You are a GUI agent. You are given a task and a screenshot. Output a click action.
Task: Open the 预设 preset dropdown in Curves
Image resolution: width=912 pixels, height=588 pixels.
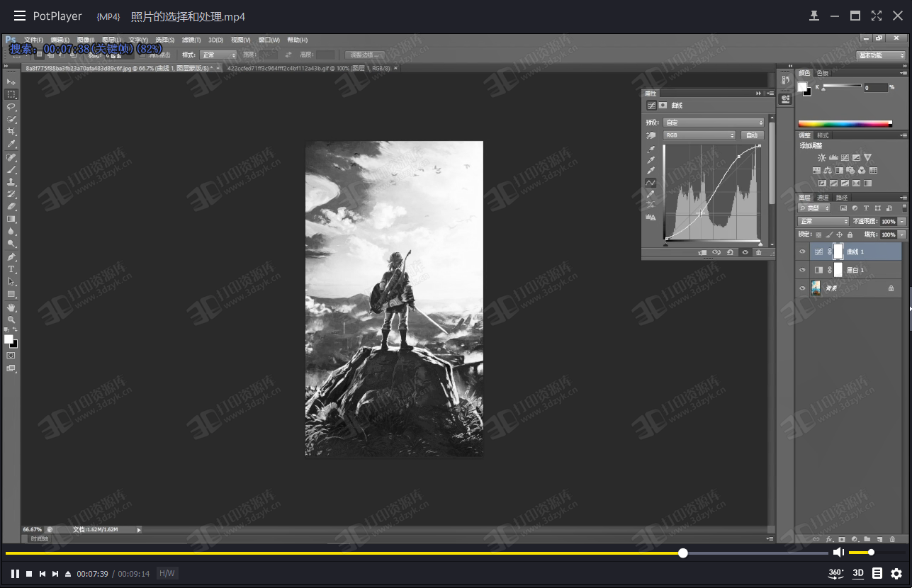(x=714, y=123)
